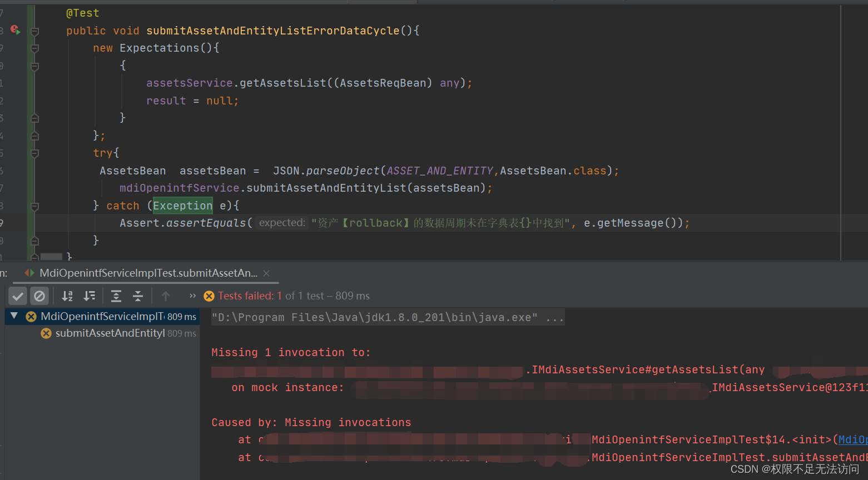Viewport: 868px width, 480px height.
Task: Fold the try block using gutter arrow
Action: click(x=34, y=153)
